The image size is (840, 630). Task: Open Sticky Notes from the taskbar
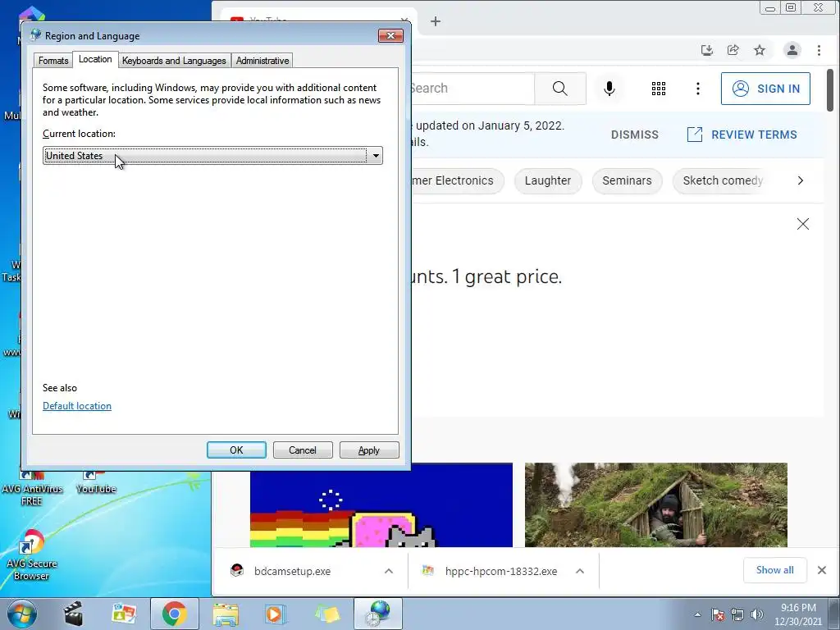point(327,614)
